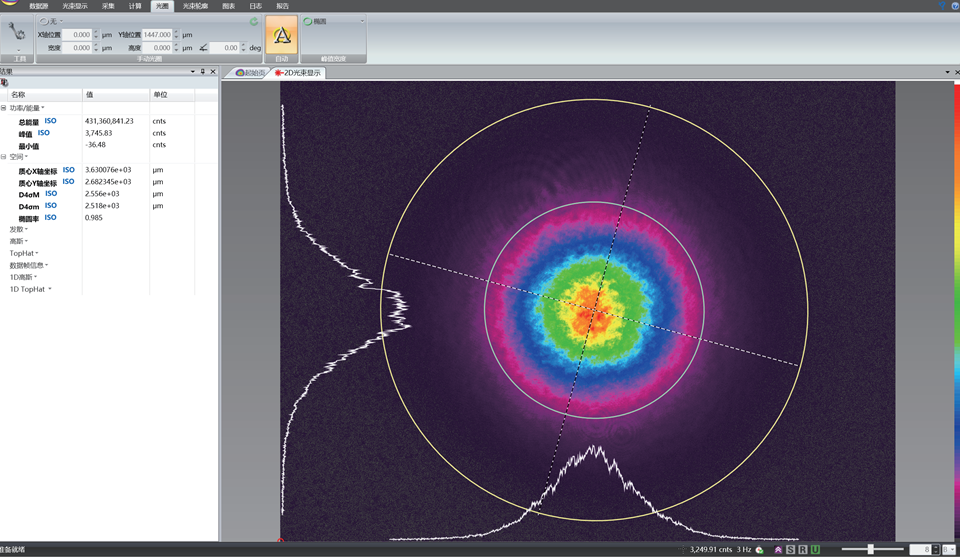Select the 2D光束显示 document tab
This screenshot has height=558, width=960.
pos(298,73)
